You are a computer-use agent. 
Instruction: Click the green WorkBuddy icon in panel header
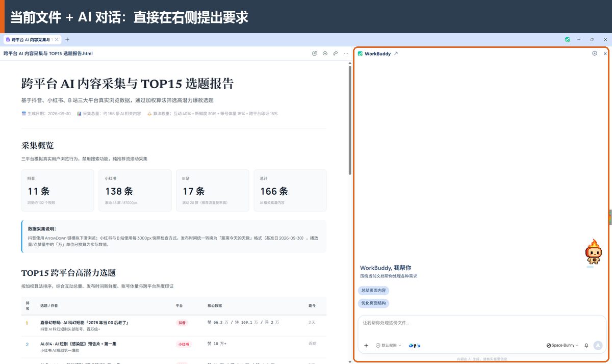[x=361, y=54]
